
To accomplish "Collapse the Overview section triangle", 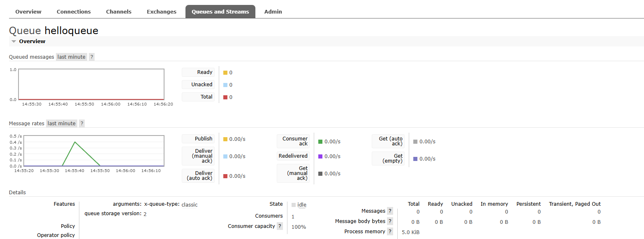I will (14, 41).
